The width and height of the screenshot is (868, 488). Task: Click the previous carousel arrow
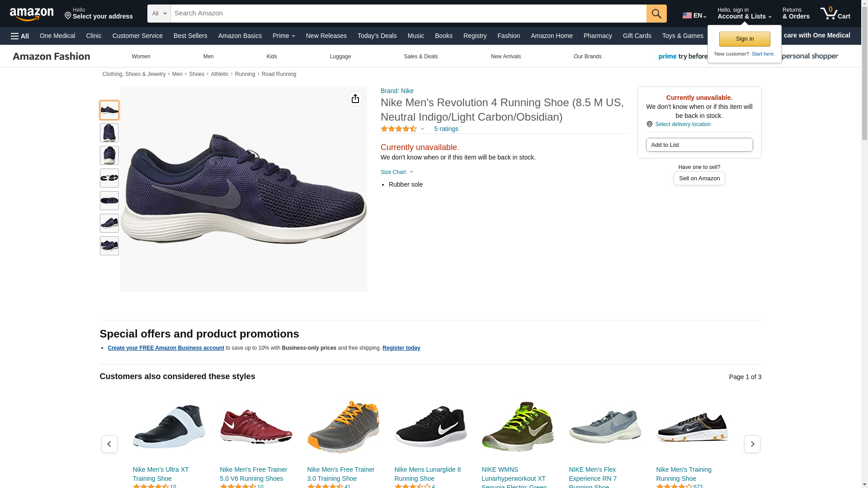(x=109, y=444)
